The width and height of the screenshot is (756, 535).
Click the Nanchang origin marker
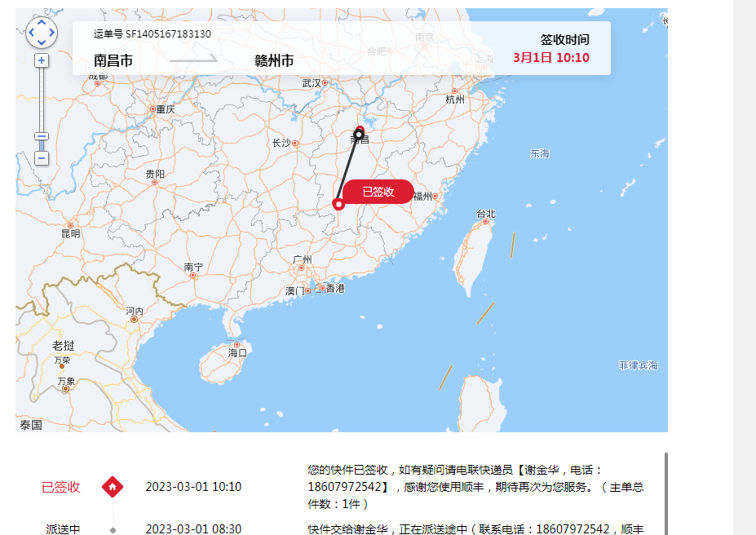[359, 134]
